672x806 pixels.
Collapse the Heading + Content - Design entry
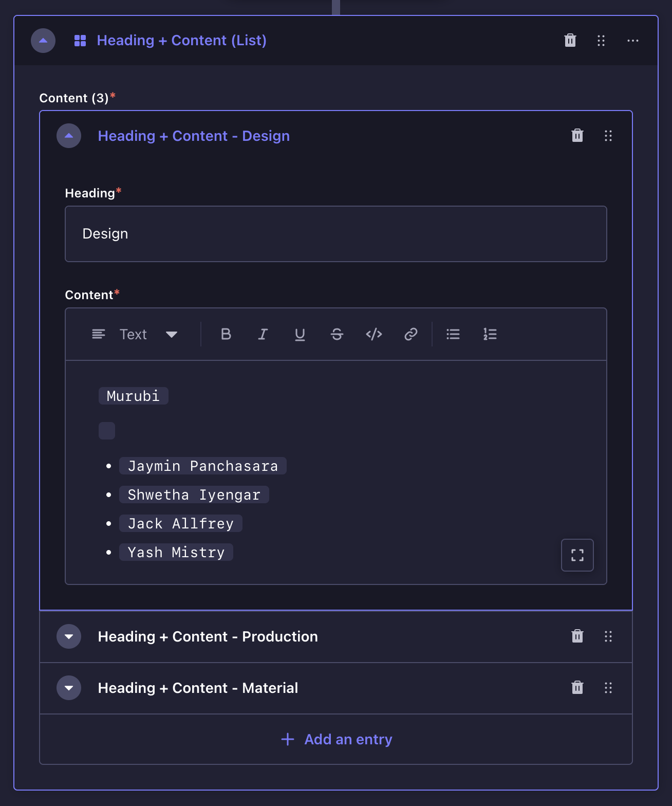click(x=68, y=136)
